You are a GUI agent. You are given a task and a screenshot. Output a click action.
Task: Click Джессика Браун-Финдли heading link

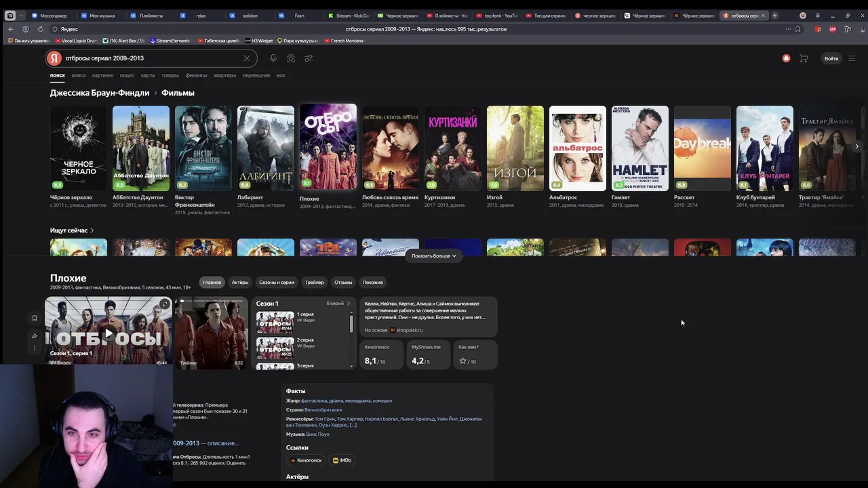(x=100, y=93)
